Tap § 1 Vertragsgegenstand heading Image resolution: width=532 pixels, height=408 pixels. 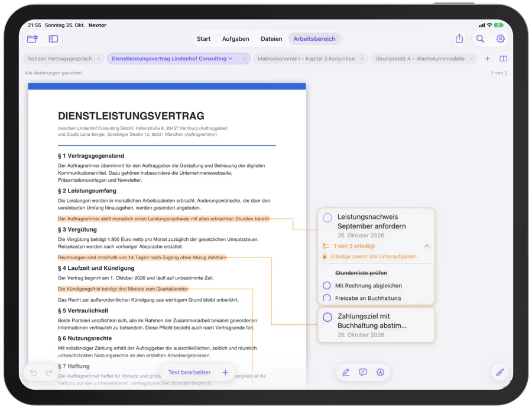pyautogui.click(x=91, y=156)
